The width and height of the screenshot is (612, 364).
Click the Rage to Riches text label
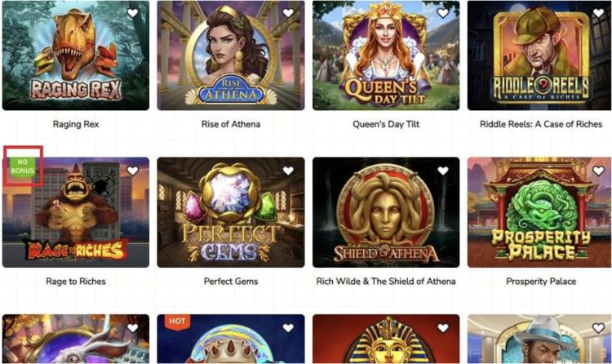click(76, 282)
